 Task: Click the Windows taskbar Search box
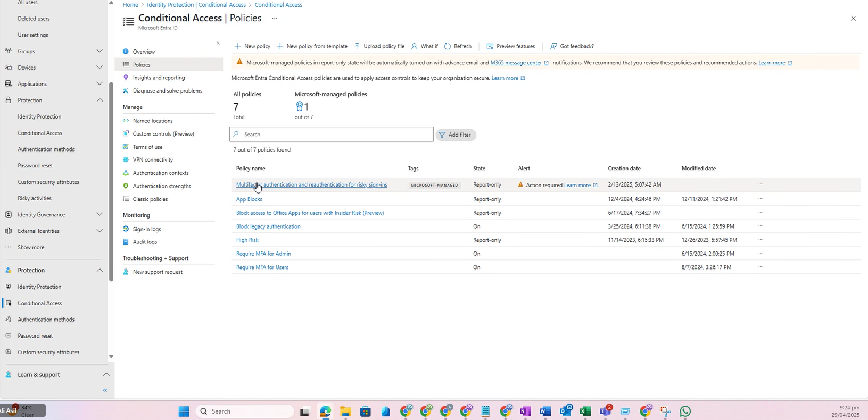tap(245, 411)
